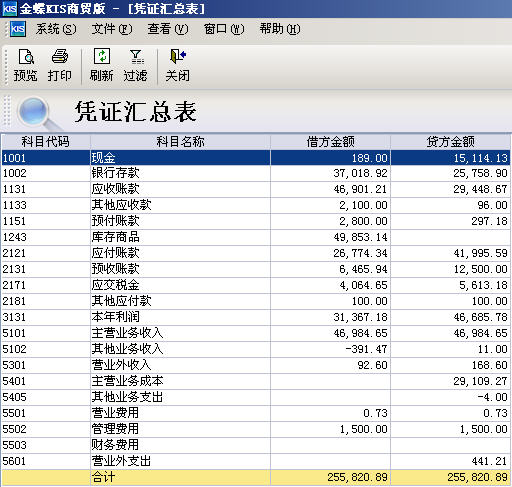Click the 贷方金额 column header
Viewport: 512px width, 487px height.
pyautogui.click(x=450, y=142)
